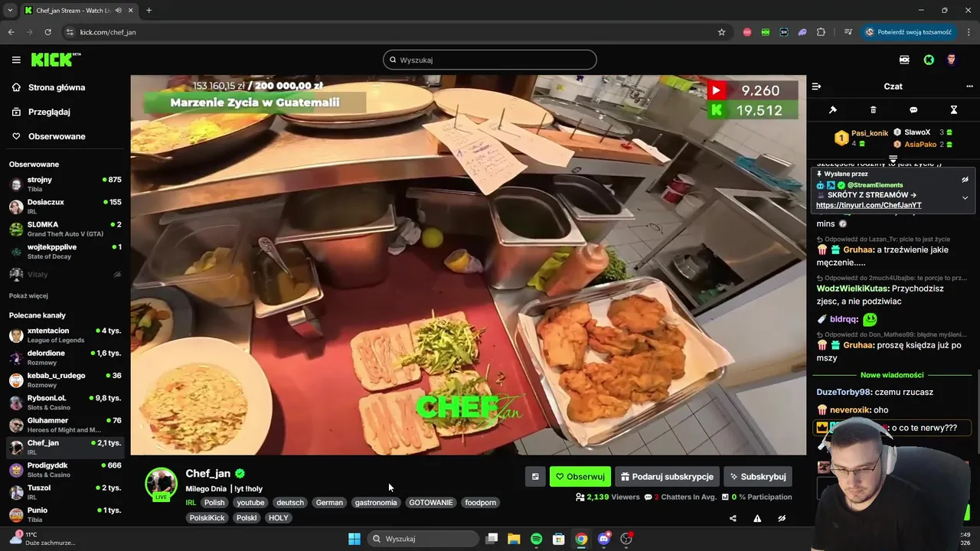Viewport: 980px width, 551px height.
Task: Open the Windows Start menu
Action: pos(354,539)
